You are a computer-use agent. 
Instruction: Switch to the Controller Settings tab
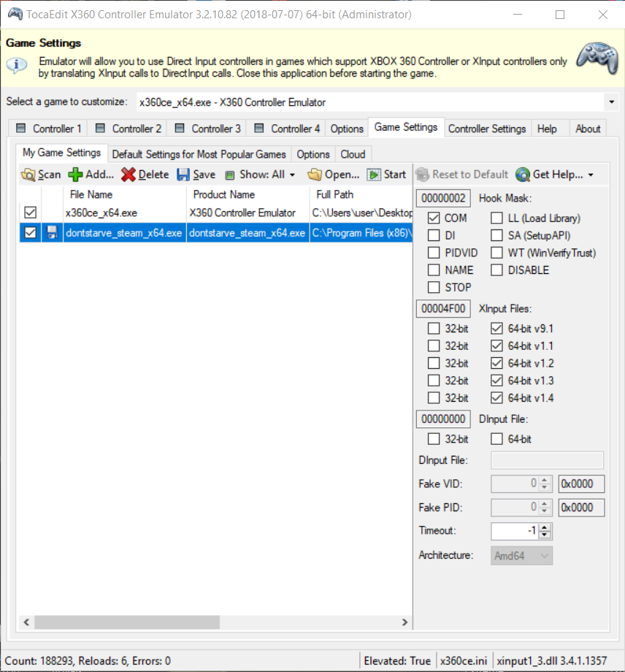pos(487,129)
